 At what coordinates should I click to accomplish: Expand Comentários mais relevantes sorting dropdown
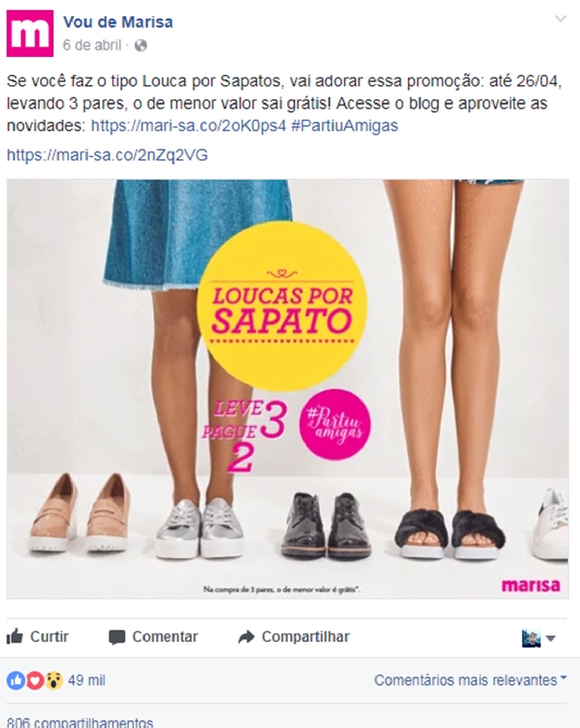pos(471,680)
